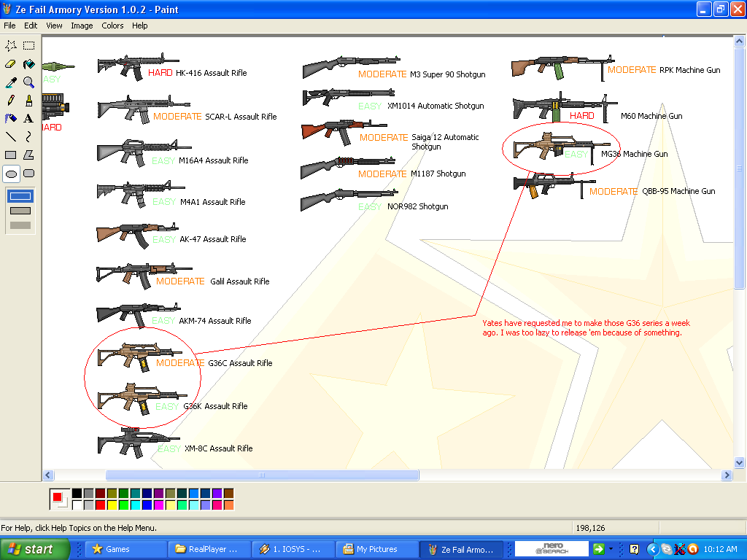
Task: Select the Brush tool
Action: coord(29,101)
